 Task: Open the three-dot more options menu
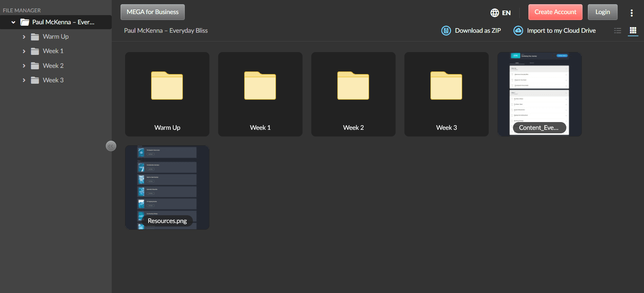(x=632, y=13)
